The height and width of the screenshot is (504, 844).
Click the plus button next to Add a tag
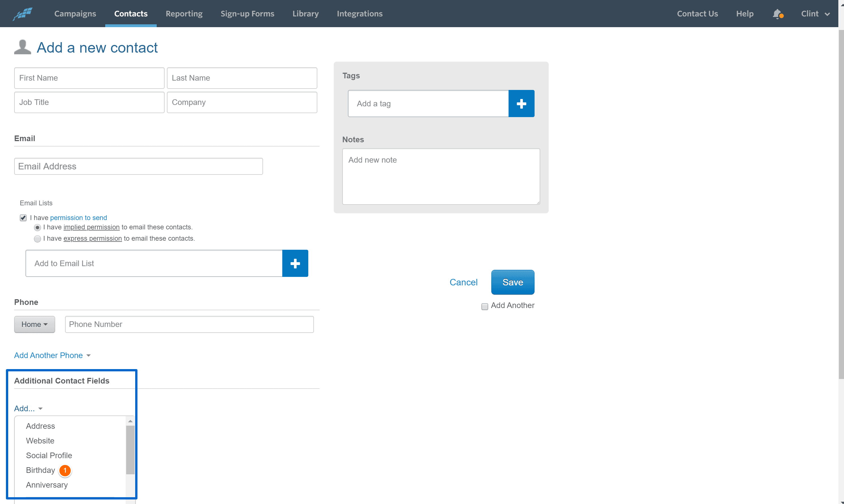521,104
